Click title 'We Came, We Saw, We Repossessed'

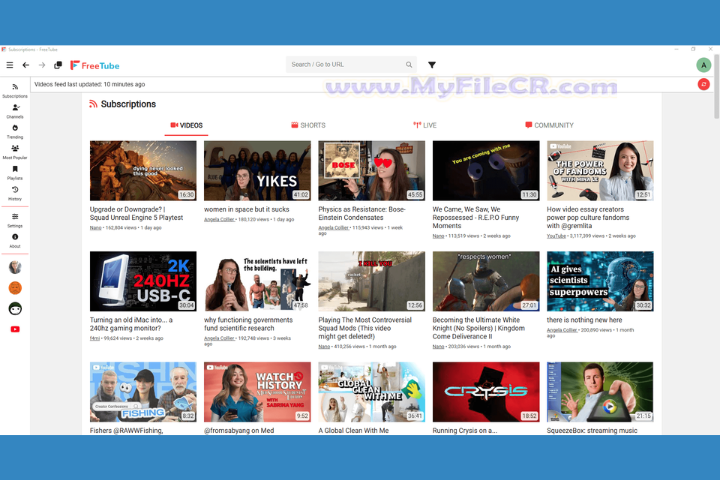pos(476,218)
